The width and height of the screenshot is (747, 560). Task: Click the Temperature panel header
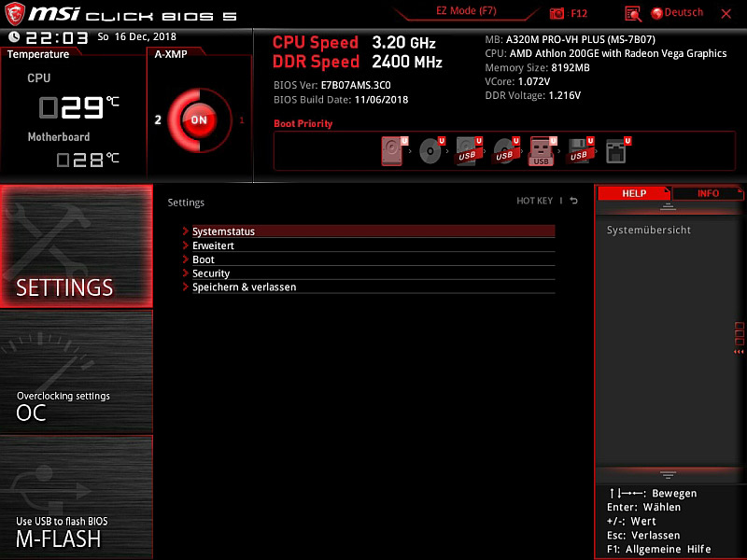click(x=38, y=54)
